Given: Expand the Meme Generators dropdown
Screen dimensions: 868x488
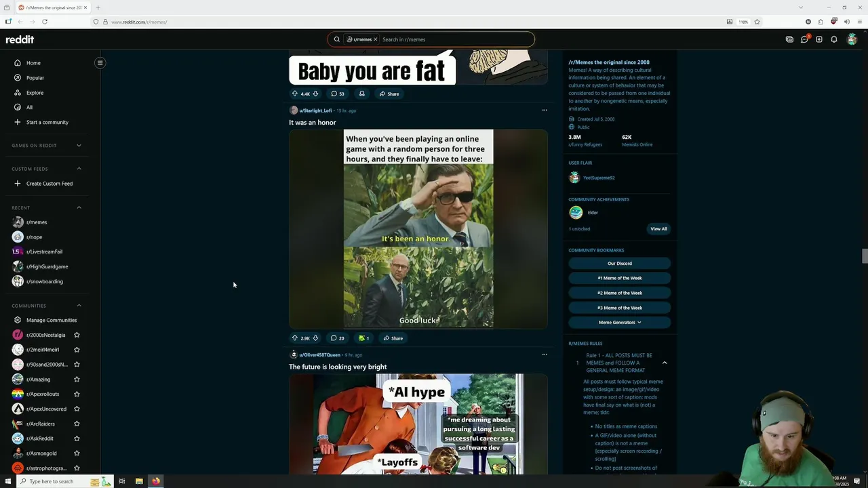Looking at the screenshot, I should pos(620,323).
